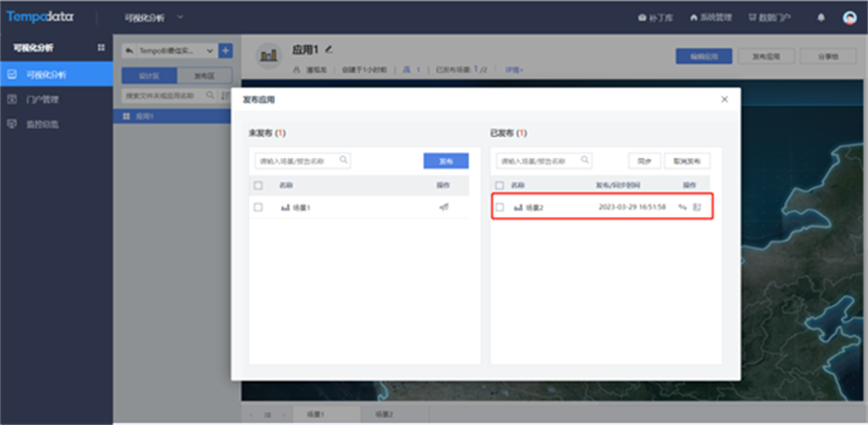The image size is (868, 425).
Task: Open notifications bell
Action: tap(821, 17)
